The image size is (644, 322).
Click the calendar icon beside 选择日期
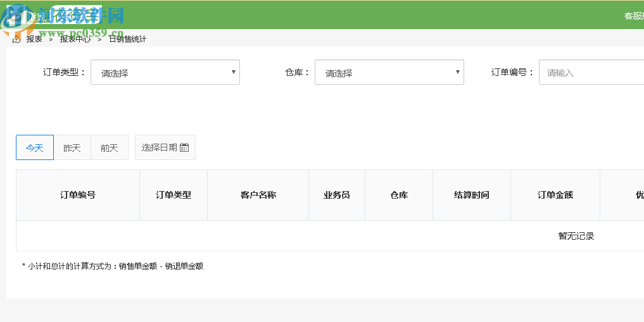pyautogui.click(x=184, y=147)
